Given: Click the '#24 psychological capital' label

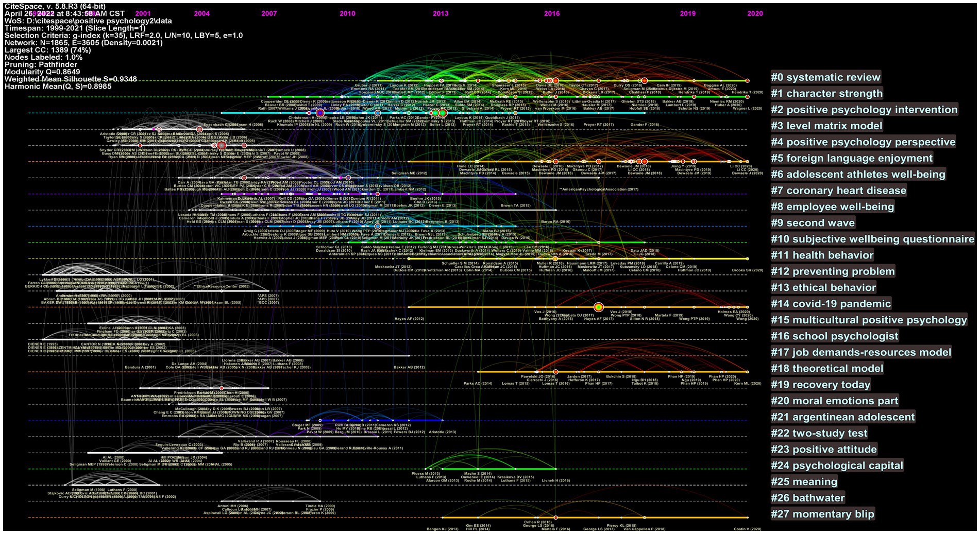Looking at the screenshot, I should pos(837,465).
